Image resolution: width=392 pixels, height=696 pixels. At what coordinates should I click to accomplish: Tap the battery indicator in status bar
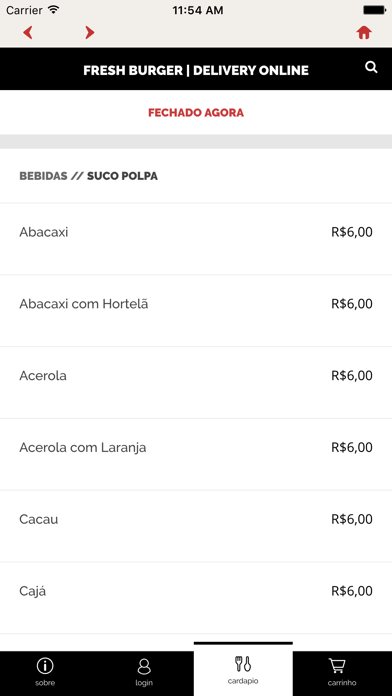(x=374, y=10)
